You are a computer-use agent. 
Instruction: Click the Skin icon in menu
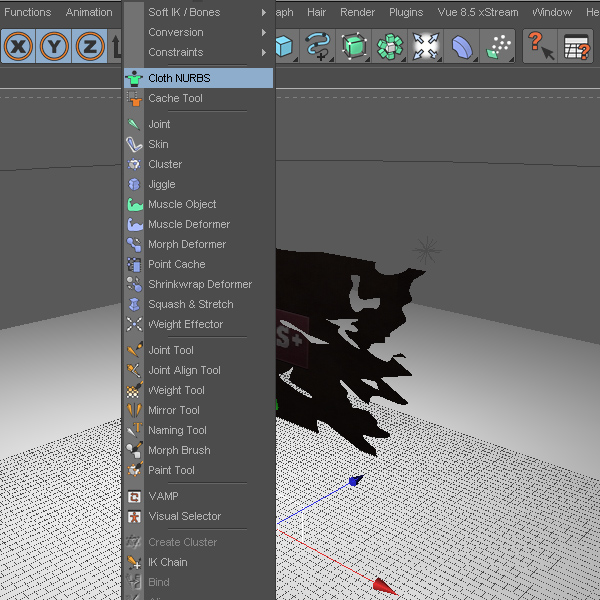[134, 144]
